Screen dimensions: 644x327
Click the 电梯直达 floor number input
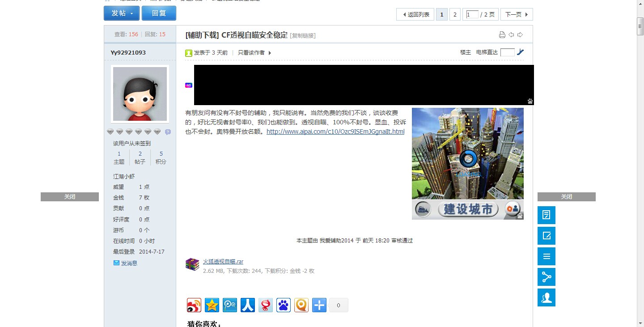[x=508, y=52]
